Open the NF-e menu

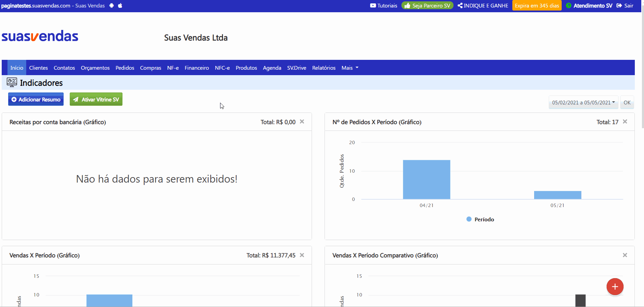point(173,68)
